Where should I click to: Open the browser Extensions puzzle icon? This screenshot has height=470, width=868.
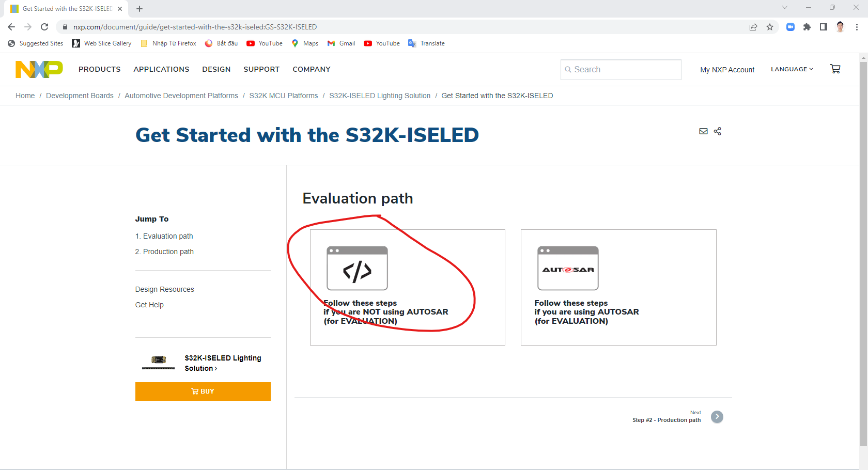click(807, 27)
